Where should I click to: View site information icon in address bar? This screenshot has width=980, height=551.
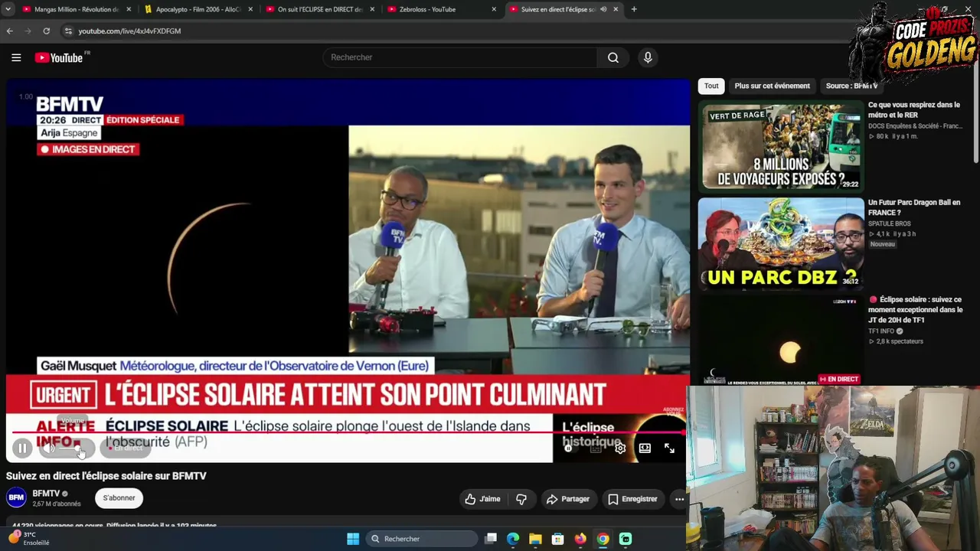[x=68, y=31]
